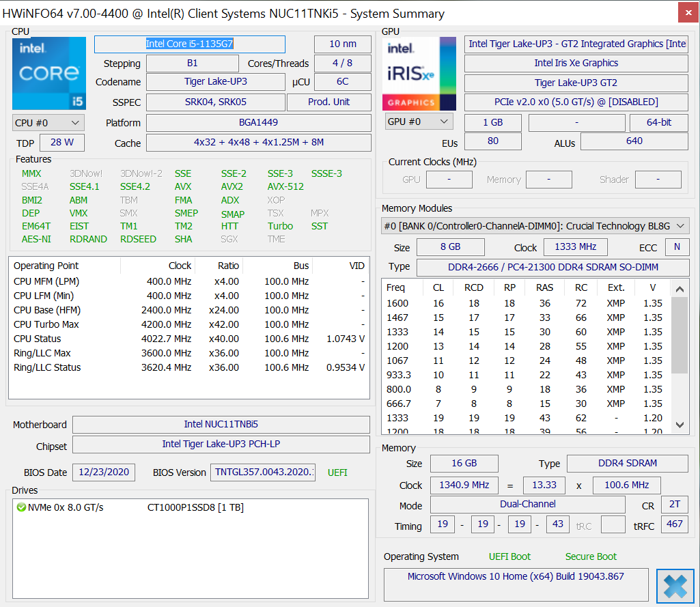The height and width of the screenshot is (607, 700).
Task: Click the Tiger Lake-UP3 GT2 GPU field
Action: pos(576,83)
